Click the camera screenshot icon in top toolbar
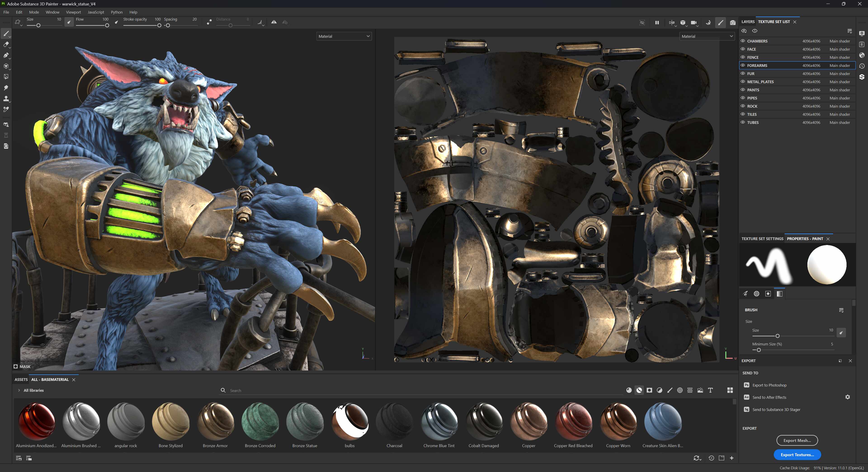 (733, 23)
